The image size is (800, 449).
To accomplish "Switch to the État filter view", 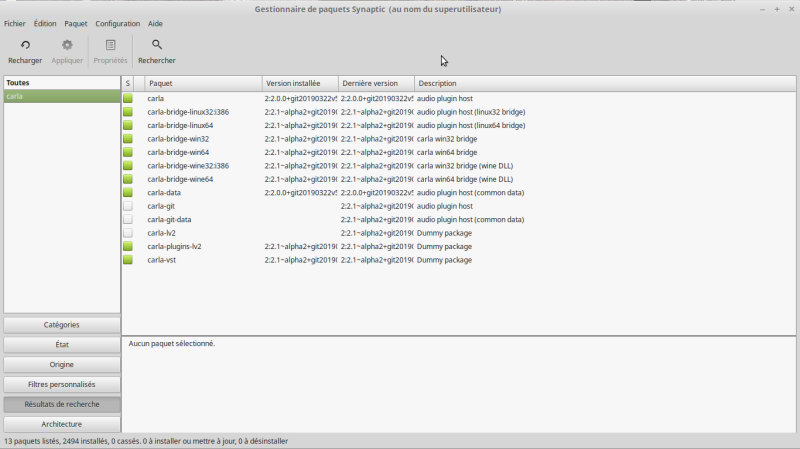I will (62, 345).
